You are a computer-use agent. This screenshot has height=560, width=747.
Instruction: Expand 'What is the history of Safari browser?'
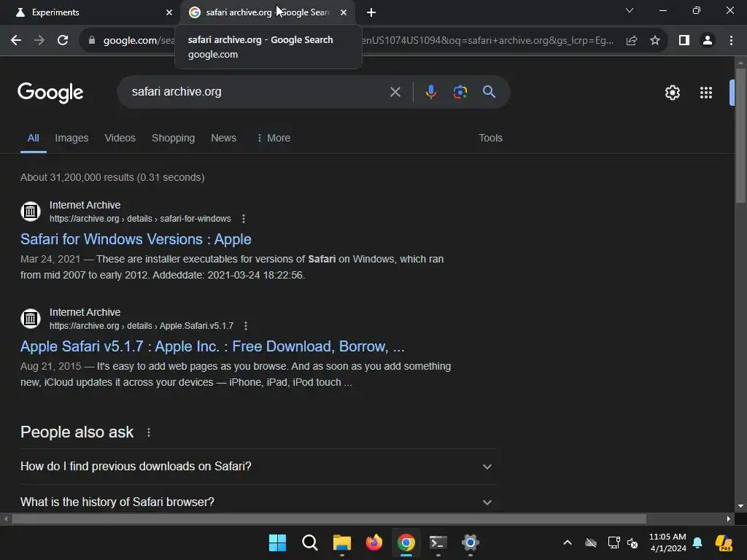[258, 502]
